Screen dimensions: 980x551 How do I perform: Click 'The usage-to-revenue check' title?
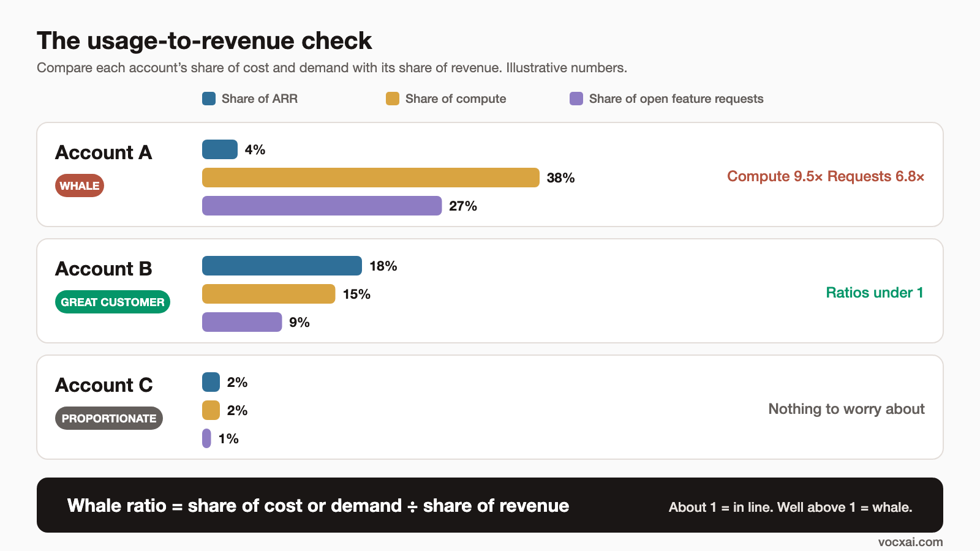(204, 41)
